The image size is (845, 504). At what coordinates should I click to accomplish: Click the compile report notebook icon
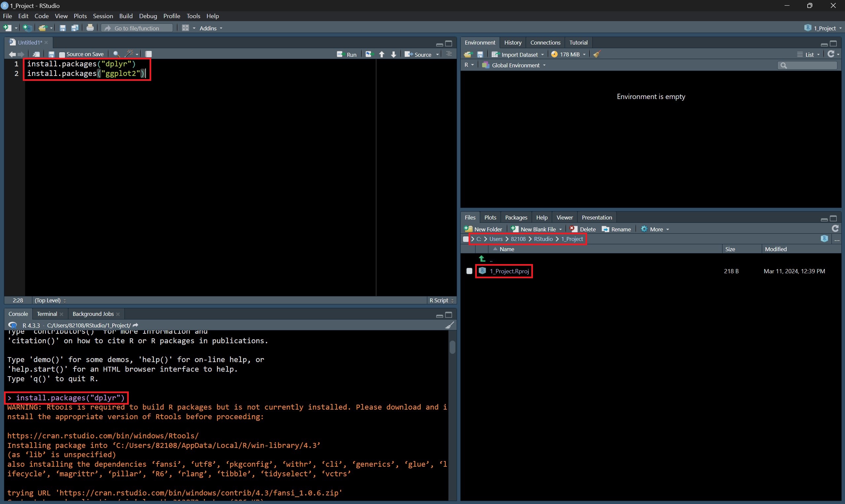pos(149,54)
